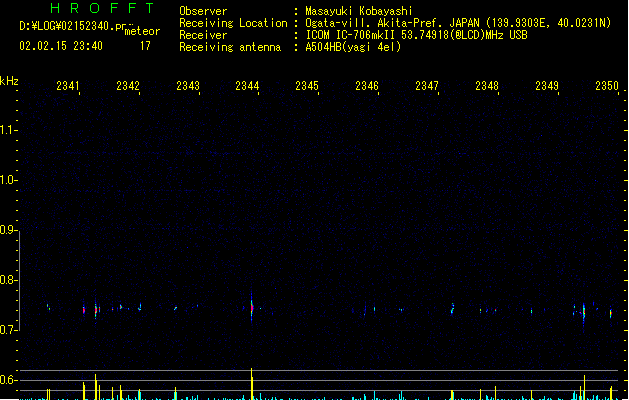
Task: Click the HROFFT title text
Action: point(102,8)
